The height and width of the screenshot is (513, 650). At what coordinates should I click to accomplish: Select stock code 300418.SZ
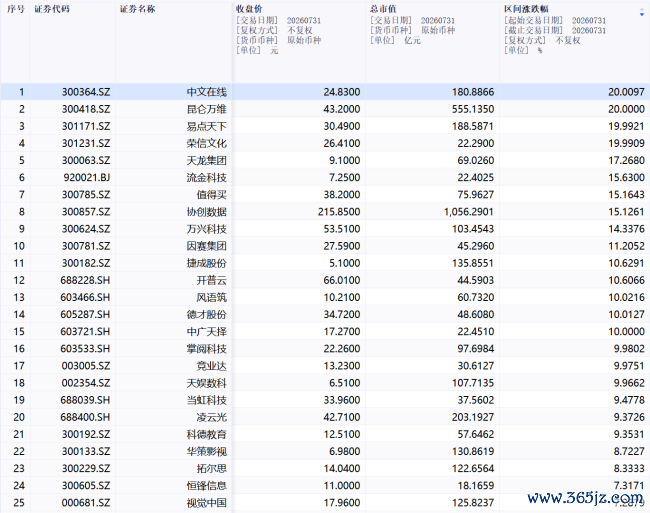(x=86, y=109)
